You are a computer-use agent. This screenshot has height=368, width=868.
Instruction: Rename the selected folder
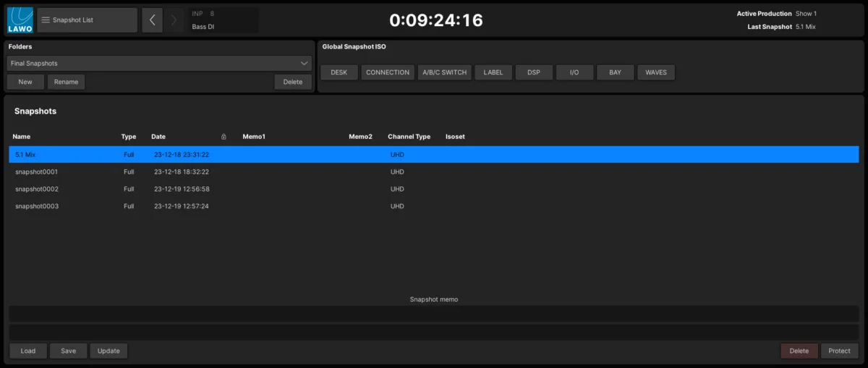[x=67, y=82]
